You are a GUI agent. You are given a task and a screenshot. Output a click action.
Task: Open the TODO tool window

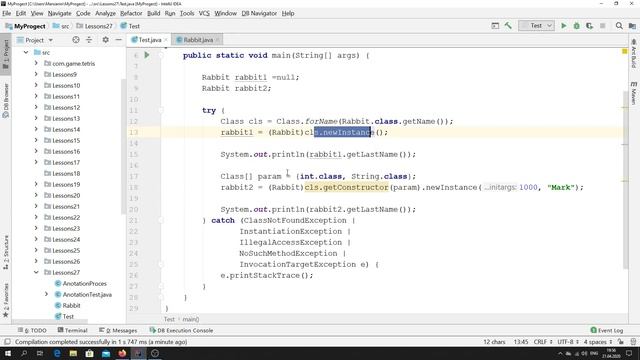pos(32,330)
